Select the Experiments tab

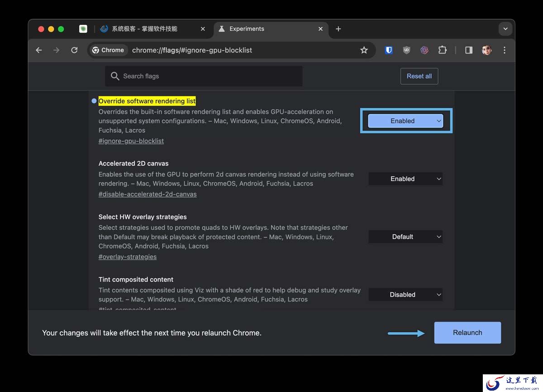point(270,29)
